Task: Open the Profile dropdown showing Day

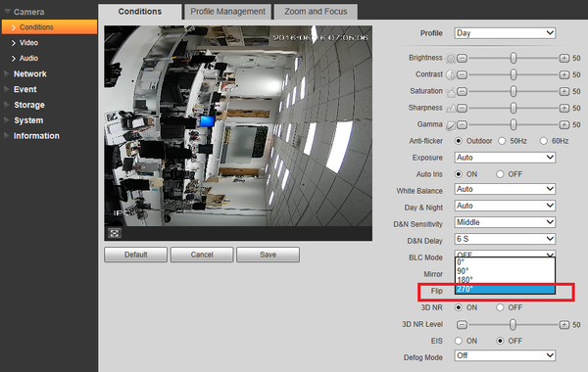Action: (505, 33)
